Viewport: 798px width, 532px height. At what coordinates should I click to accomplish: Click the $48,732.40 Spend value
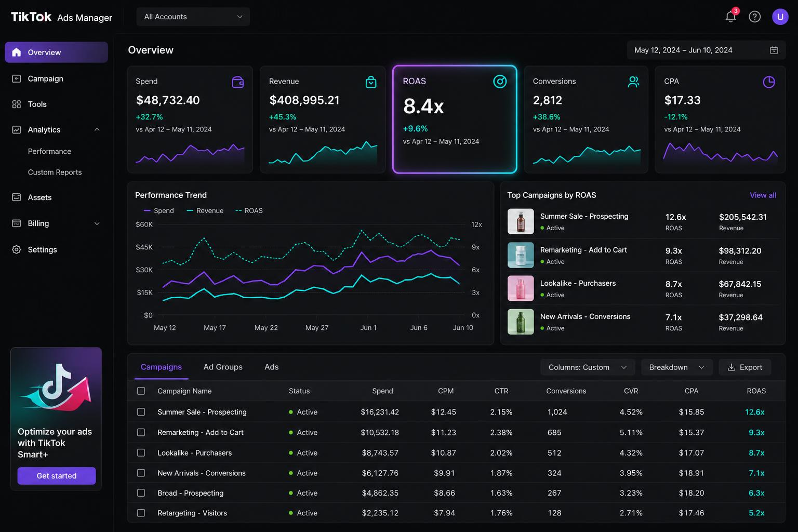coord(168,100)
